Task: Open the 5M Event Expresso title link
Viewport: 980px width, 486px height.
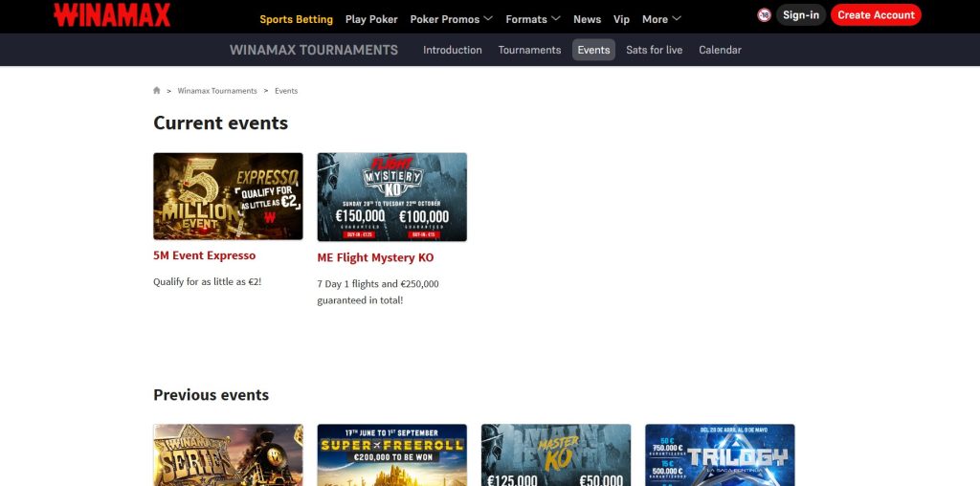Action: (x=204, y=256)
